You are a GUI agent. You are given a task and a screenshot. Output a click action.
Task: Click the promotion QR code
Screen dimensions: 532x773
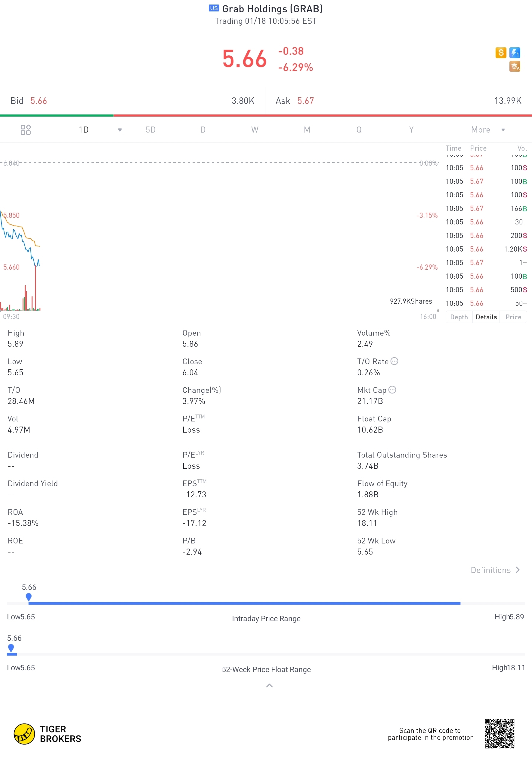tap(499, 734)
